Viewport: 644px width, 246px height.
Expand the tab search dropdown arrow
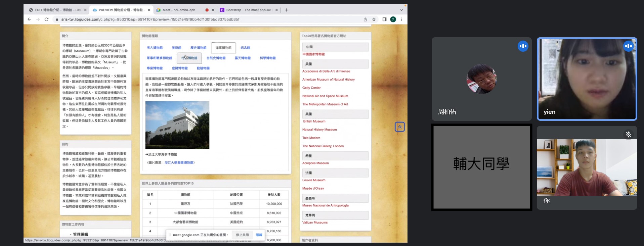point(401,10)
